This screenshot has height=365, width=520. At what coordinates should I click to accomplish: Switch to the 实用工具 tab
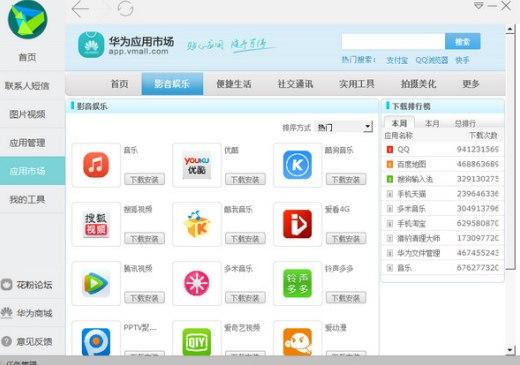click(357, 84)
